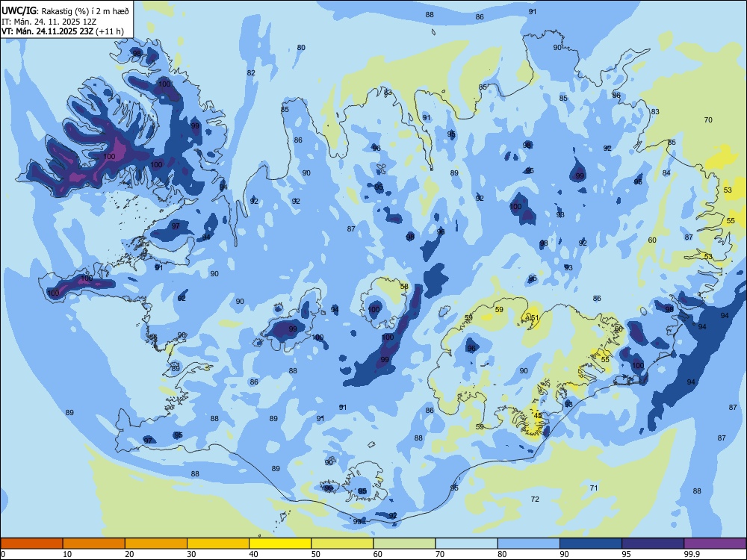
Task: Click the humidity value '58' on the map
Action: pyautogui.click(x=404, y=287)
